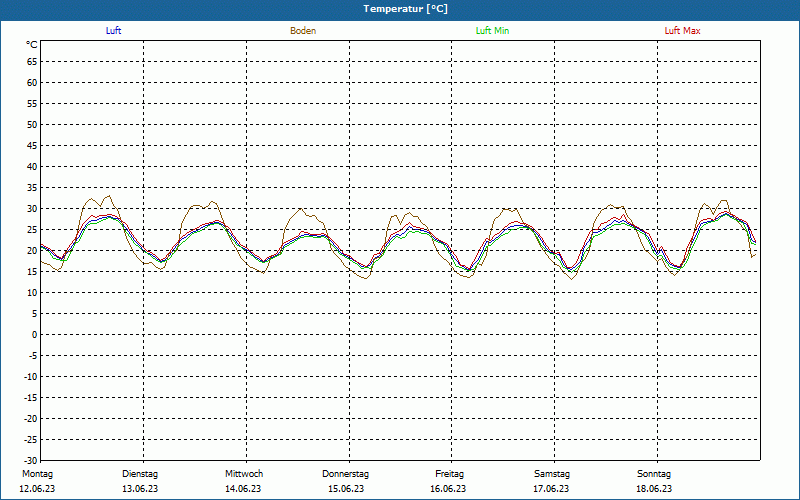Select the Samstag day label
The height and width of the screenshot is (500, 800).
(x=552, y=474)
